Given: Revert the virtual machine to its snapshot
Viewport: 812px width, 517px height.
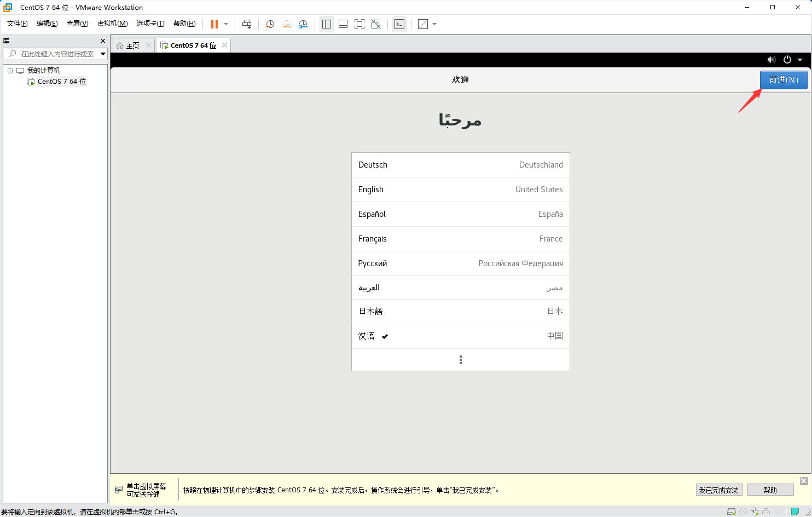Looking at the screenshot, I should pos(287,24).
